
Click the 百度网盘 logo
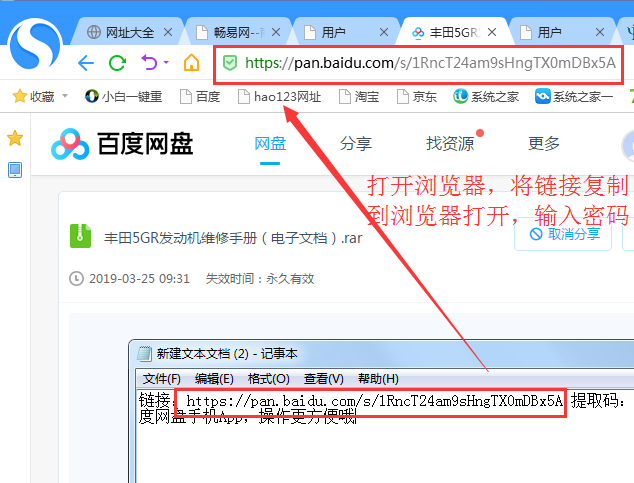122,144
